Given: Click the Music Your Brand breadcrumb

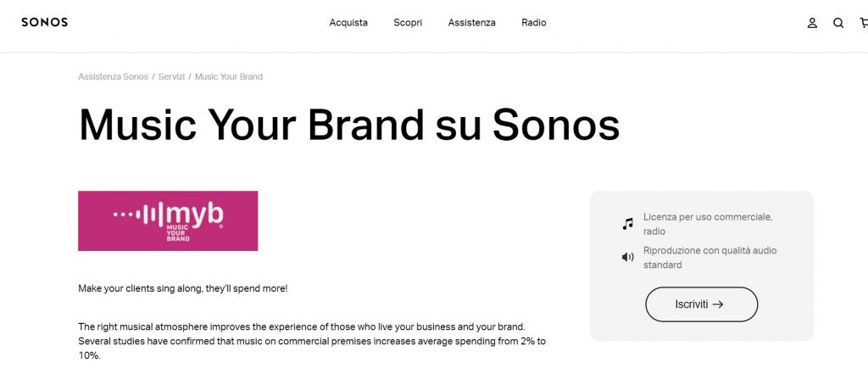Looking at the screenshot, I should click(229, 76).
